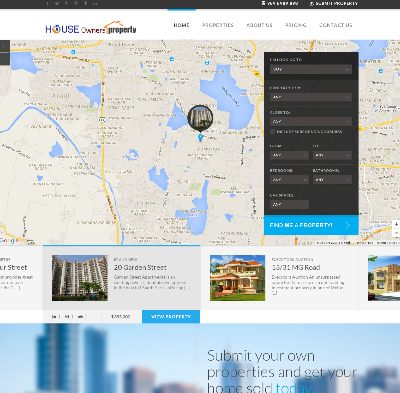Zoom in the map with plus control
400x393 pixels.
(x=396, y=224)
